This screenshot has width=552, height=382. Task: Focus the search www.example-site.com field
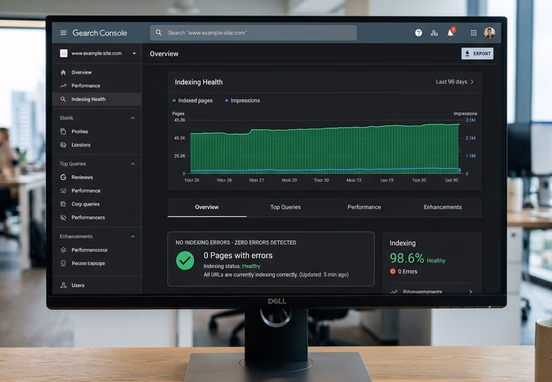[x=253, y=33]
